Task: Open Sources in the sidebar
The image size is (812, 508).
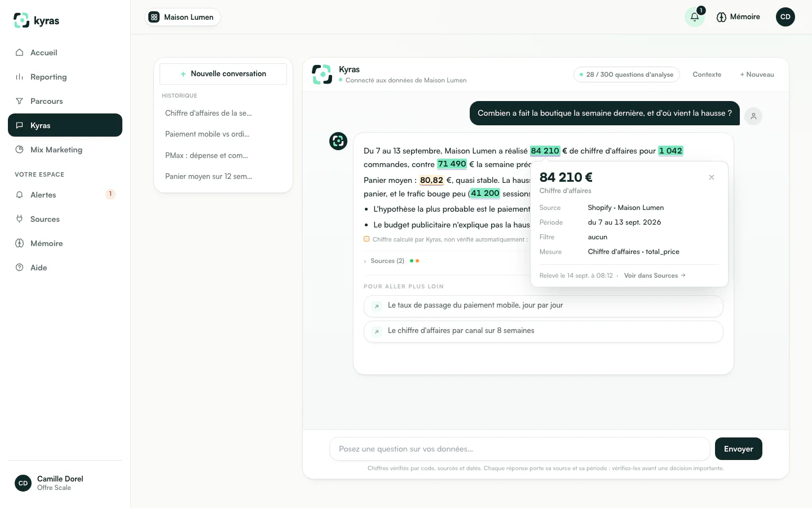Action: (65, 219)
